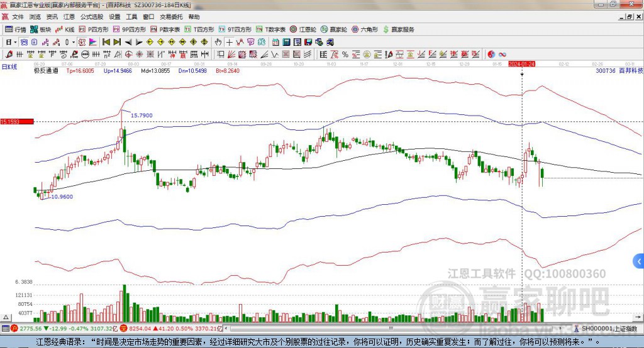Click the Bt=8.2640 value

(228, 70)
